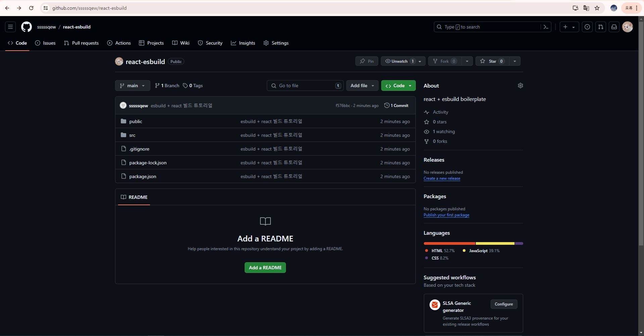Screen dimensions: 644x336
Task: Open the 1 Commit history link
Action: tap(396, 105)
